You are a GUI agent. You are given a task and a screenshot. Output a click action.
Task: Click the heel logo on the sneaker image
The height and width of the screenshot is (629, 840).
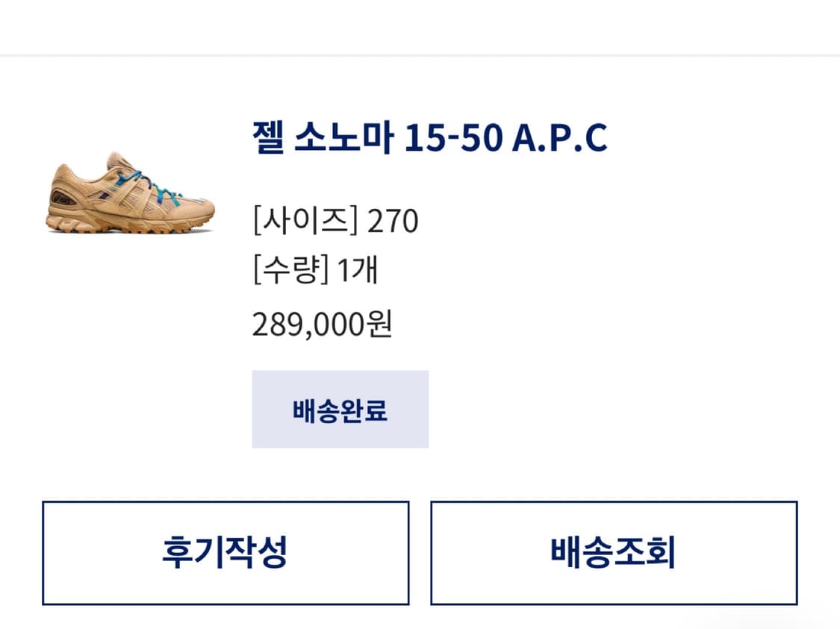[x=63, y=198]
